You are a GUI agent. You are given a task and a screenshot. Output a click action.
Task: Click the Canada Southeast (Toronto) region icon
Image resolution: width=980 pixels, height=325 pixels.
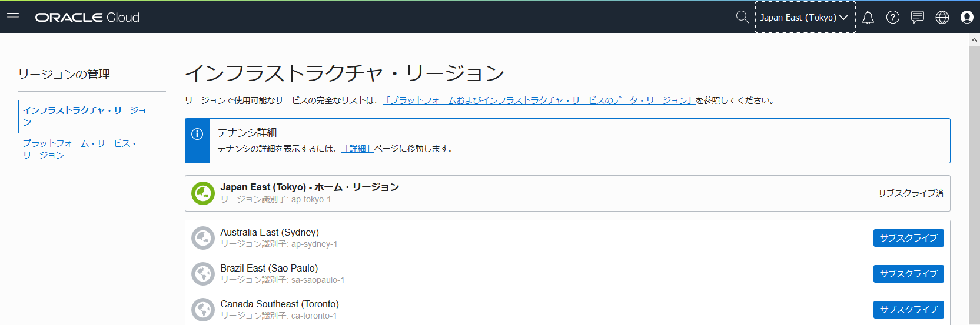click(203, 310)
